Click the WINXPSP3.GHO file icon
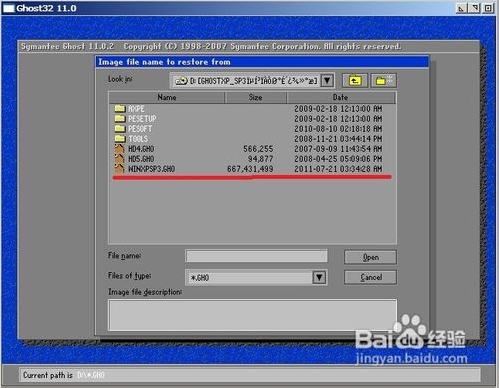 120,169
